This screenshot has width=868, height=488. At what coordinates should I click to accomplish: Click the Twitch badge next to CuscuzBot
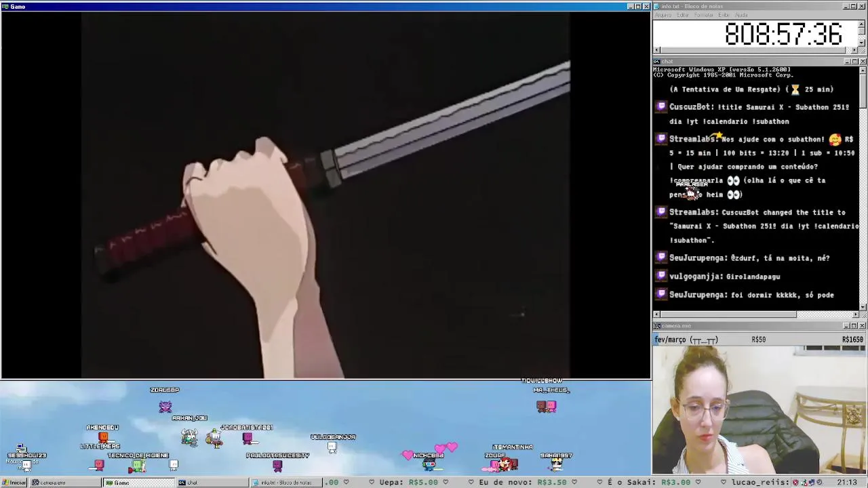[x=661, y=106]
